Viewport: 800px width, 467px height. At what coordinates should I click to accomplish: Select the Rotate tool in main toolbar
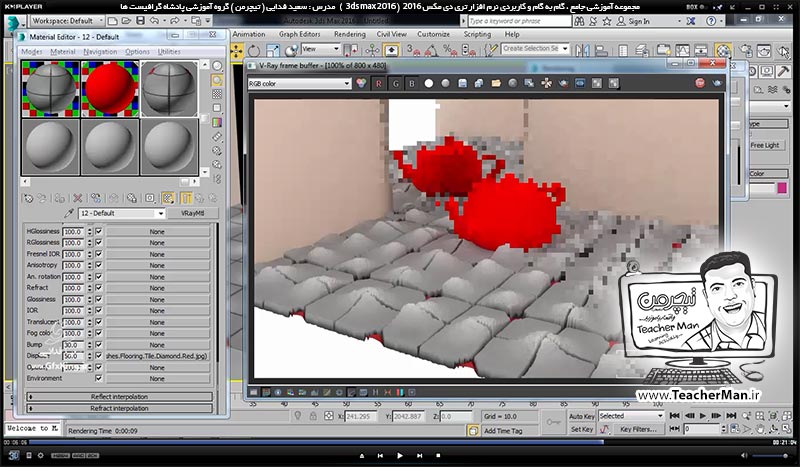[x=254, y=51]
